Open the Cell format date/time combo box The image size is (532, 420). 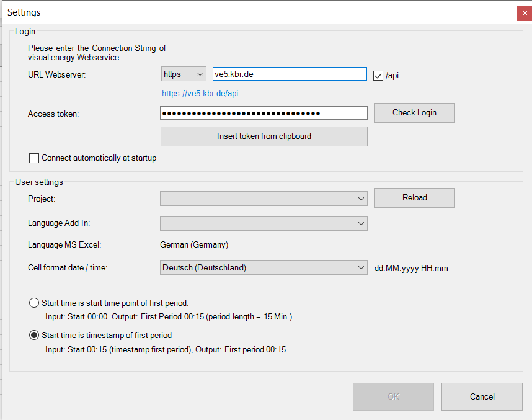pyautogui.click(x=264, y=268)
